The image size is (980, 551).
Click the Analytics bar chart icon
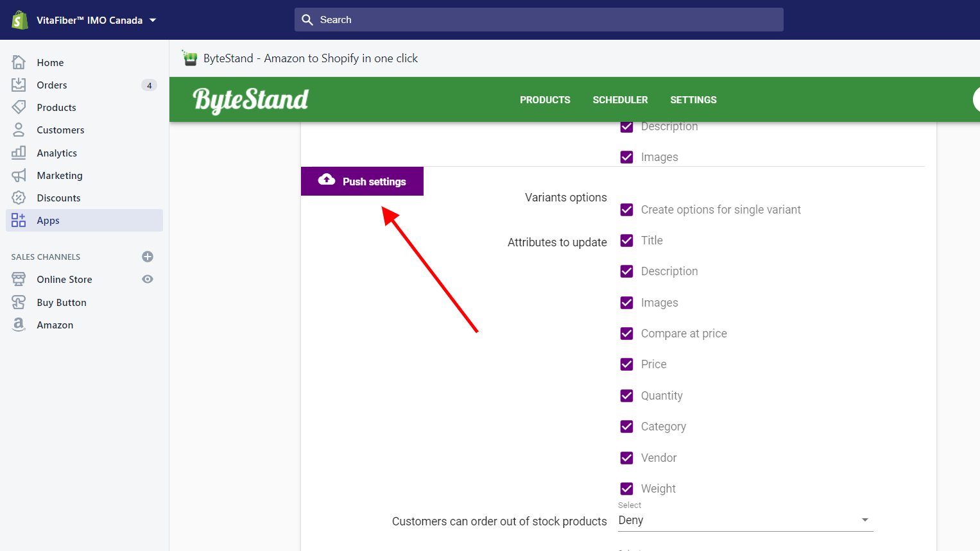coord(19,153)
